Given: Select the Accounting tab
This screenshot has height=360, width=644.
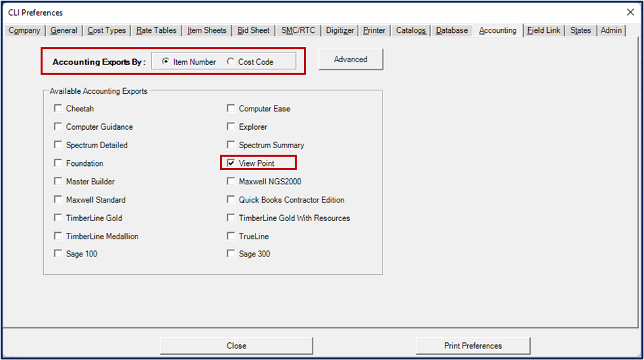Looking at the screenshot, I should click(x=498, y=30).
